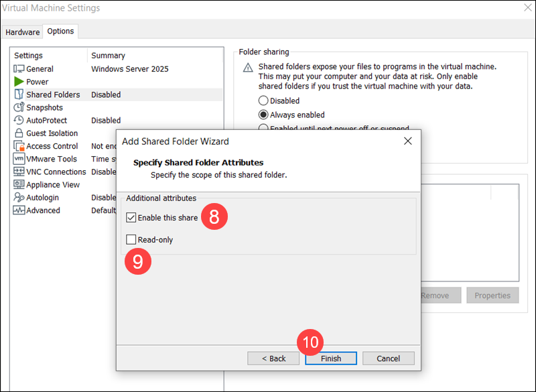Click the Snapshots icon in settings list
Screen dimensions: 536x392
pyautogui.click(x=19, y=107)
